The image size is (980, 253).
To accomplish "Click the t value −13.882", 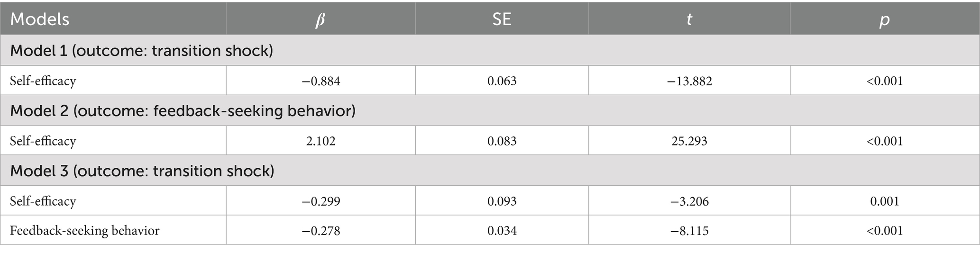I will (689, 81).
